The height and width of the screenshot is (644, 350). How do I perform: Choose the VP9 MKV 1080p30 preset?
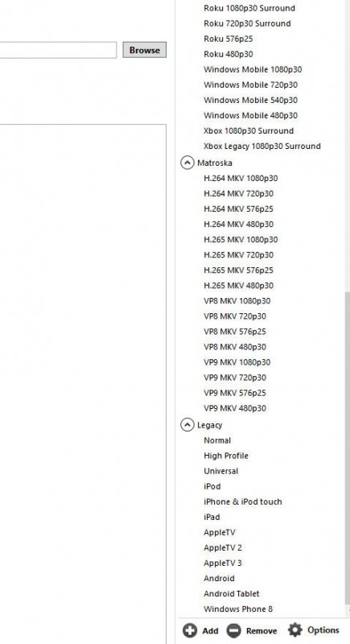pyautogui.click(x=237, y=362)
